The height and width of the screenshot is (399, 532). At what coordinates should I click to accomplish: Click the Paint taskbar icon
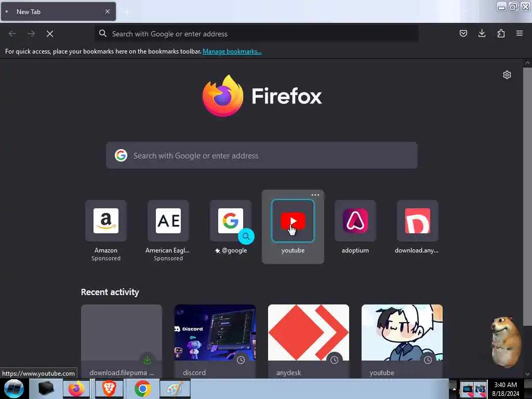[175, 389]
